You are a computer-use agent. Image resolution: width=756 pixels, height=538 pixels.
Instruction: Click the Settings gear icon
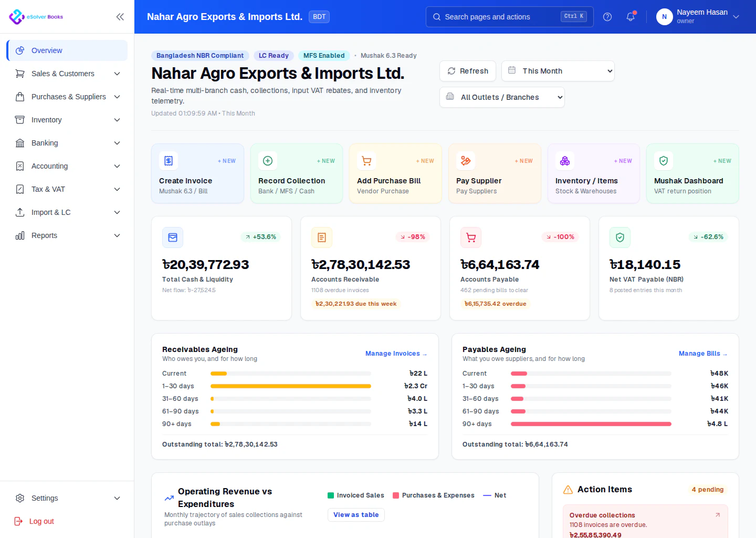[20, 498]
